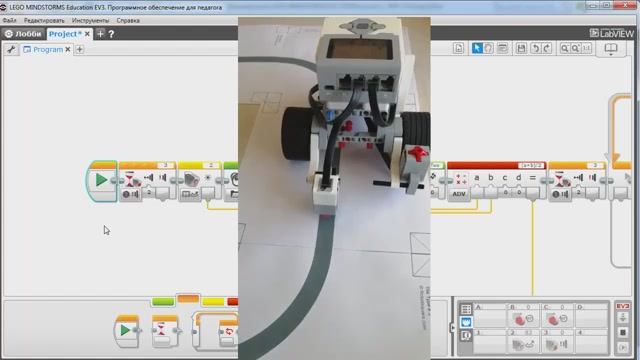640x360 pixels.
Task: Stop the running program on brick
Action: (623, 333)
